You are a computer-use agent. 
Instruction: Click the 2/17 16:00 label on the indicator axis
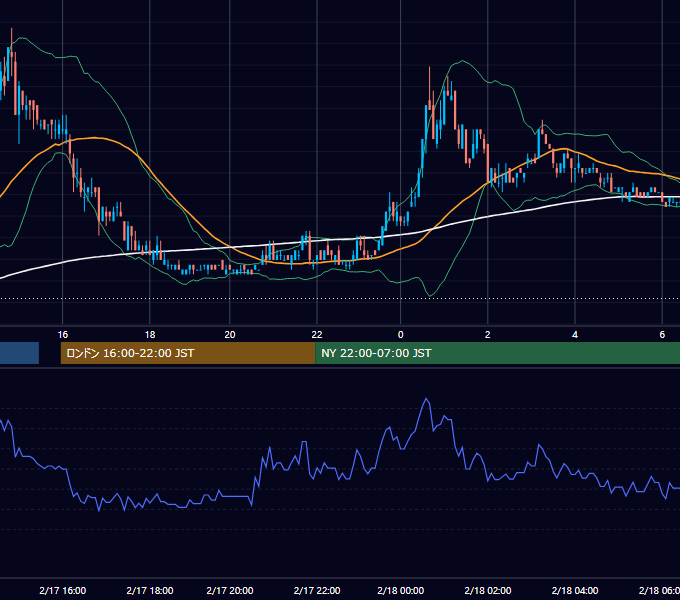pos(63,590)
